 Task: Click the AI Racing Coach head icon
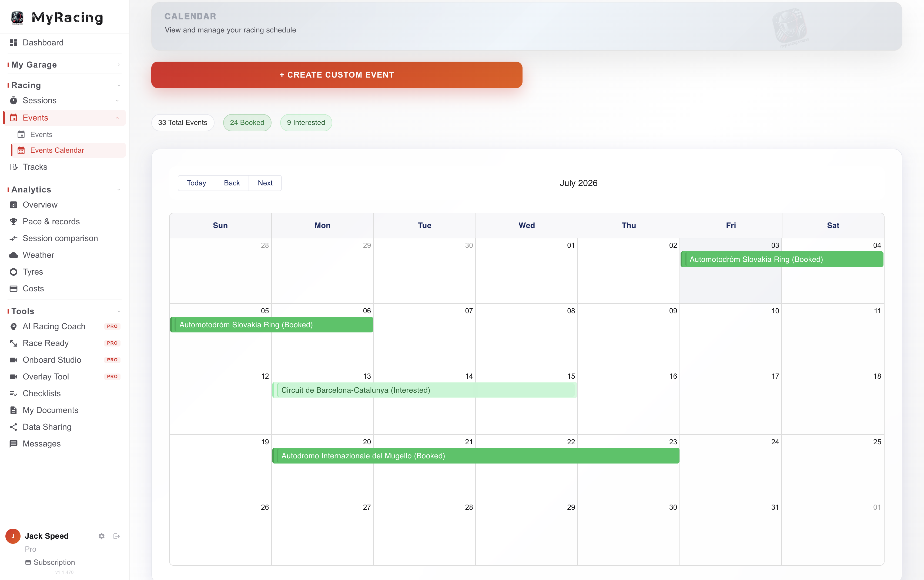[x=14, y=326]
